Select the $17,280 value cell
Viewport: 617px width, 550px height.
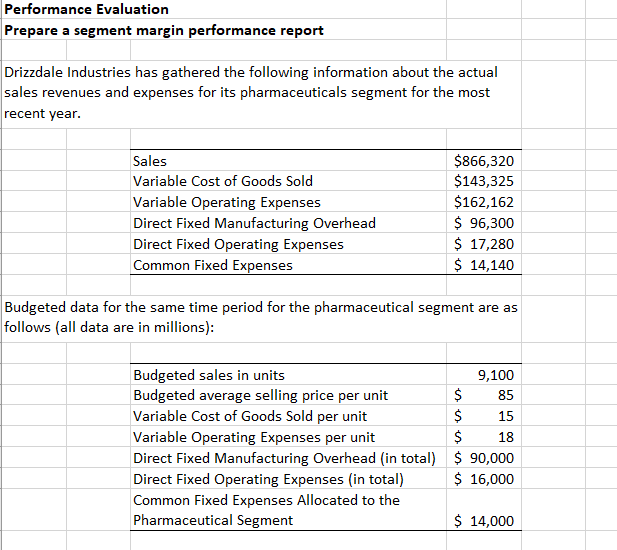pyautogui.click(x=484, y=244)
